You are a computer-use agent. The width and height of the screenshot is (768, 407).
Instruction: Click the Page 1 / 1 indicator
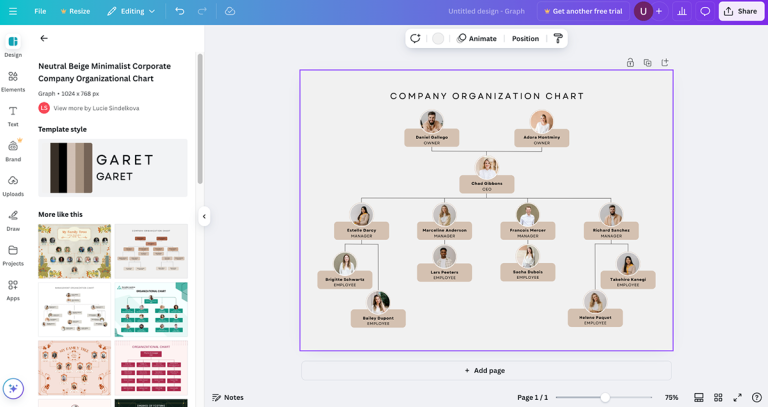click(532, 398)
